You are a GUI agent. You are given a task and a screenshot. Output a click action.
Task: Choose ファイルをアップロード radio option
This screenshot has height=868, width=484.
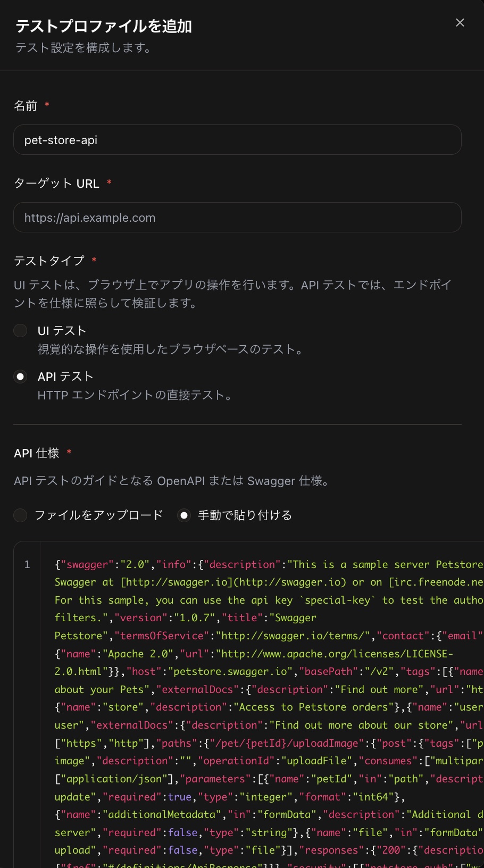pyautogui.click(x=20, y=515)
